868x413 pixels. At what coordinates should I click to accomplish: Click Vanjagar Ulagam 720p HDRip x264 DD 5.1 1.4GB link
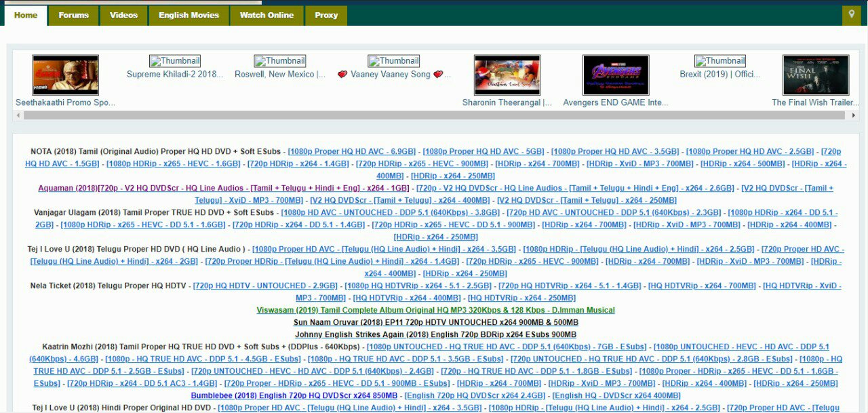click(x=298, y=225)
